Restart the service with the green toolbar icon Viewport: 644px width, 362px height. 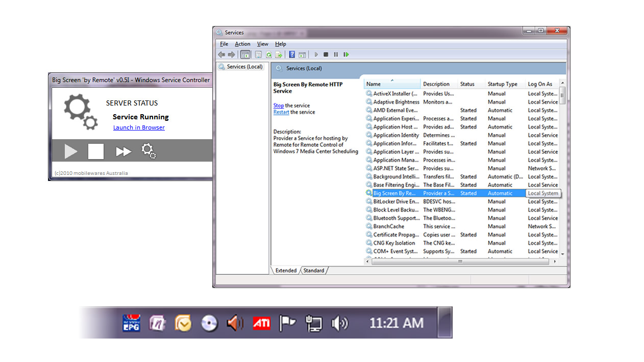pos(346,55)
